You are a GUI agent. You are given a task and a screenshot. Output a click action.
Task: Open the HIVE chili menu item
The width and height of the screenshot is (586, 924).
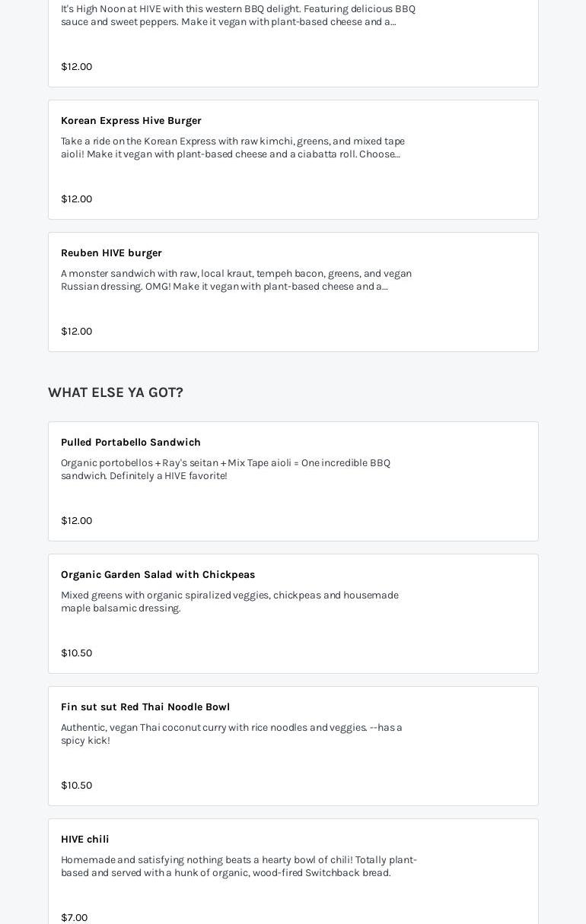pos(85,840)
